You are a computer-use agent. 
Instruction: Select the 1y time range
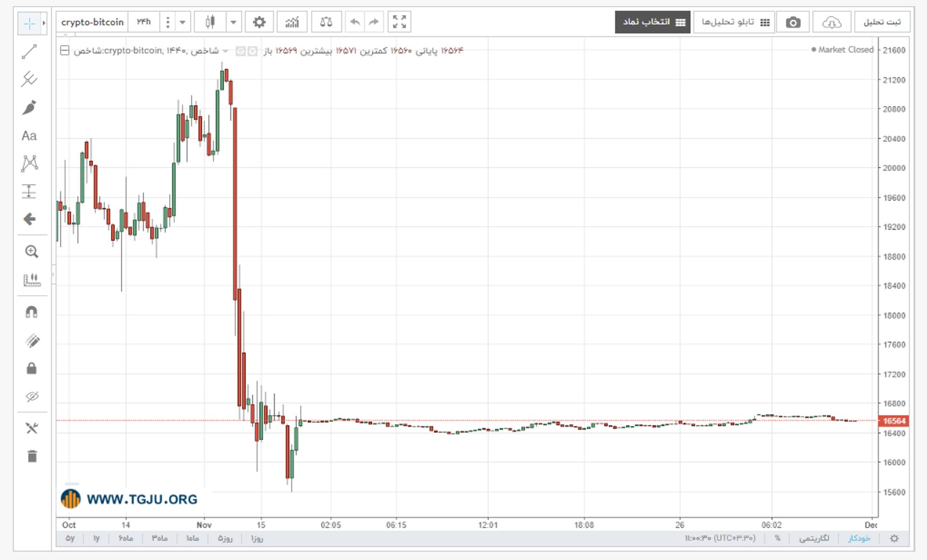tap(96, 538)
